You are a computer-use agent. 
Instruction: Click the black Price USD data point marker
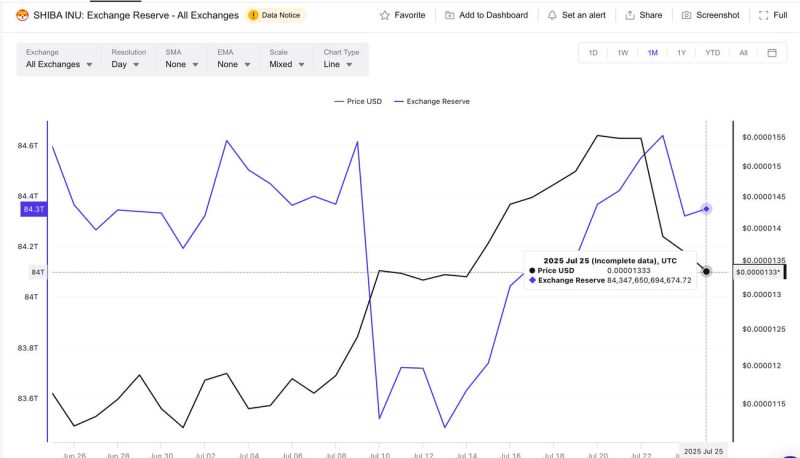706,271
